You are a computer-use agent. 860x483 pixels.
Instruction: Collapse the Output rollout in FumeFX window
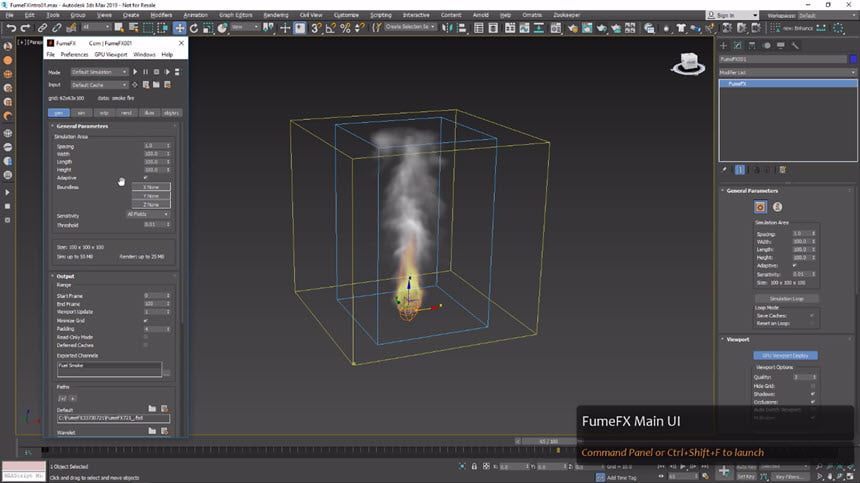pos(65,276)
